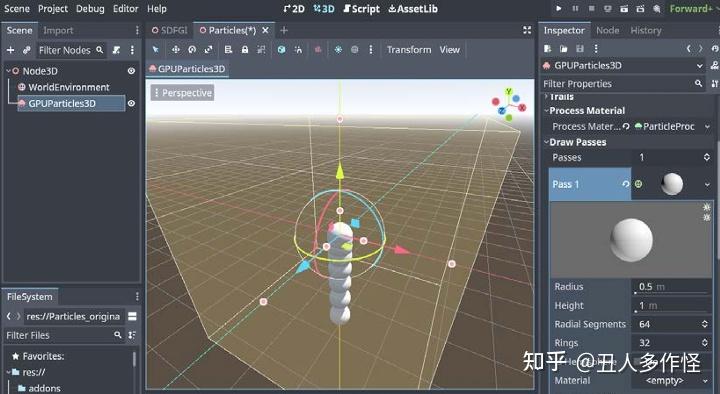
Task: Toggle Use Local Space cube icon
Action: coord(281,50)
